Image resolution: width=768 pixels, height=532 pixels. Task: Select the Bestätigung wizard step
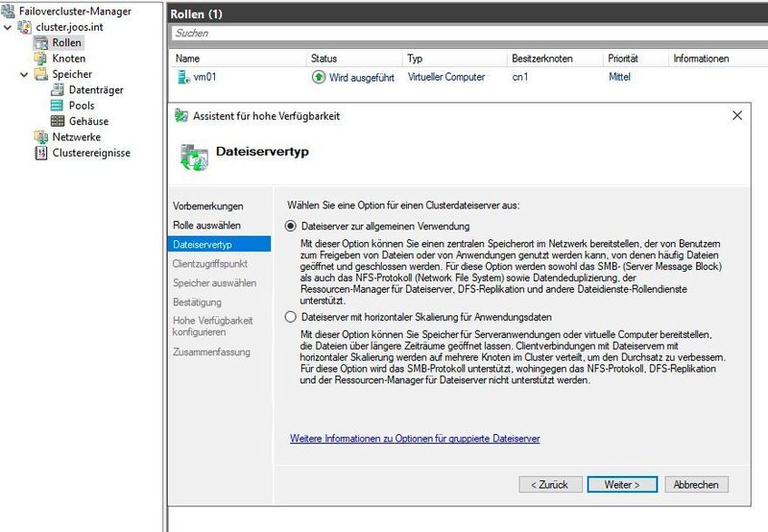point(197,302)
